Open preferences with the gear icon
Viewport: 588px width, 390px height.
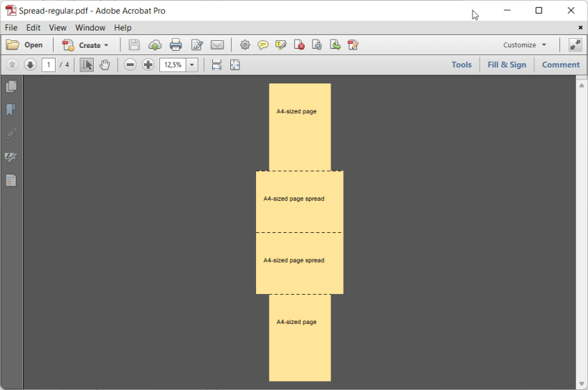pos(245,45)
